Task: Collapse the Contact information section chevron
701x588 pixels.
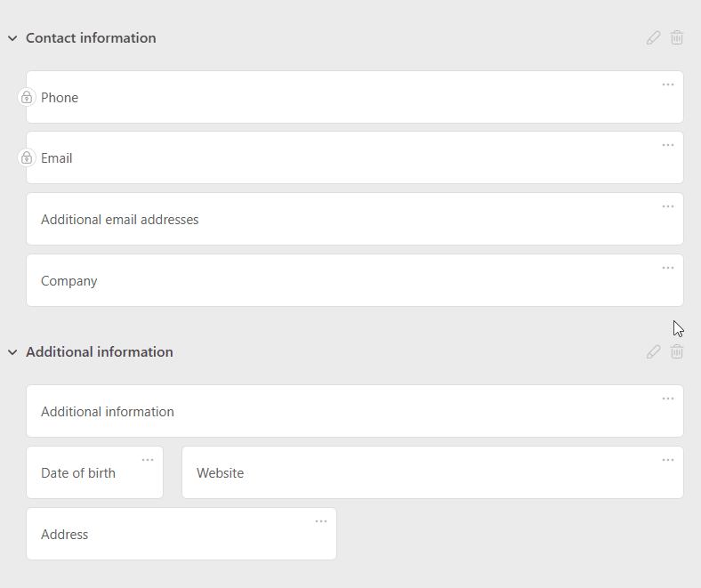Action: pyautogui.click(x=12, y=38)
